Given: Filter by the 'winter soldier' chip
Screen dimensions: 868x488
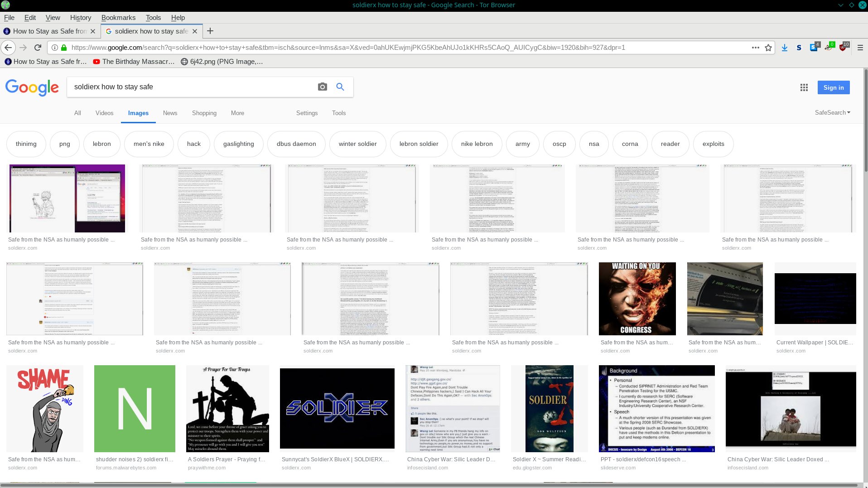Looking at the screenshot, I should point(357,144).
